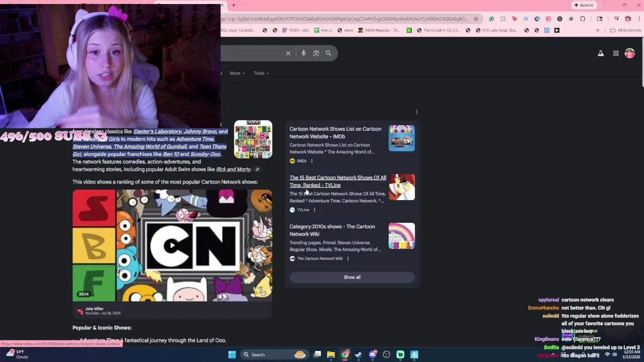The image size is (644, 362).
Task: Open Search Labs flask icon
Action: pyautogui.click(x=601, y=53)
